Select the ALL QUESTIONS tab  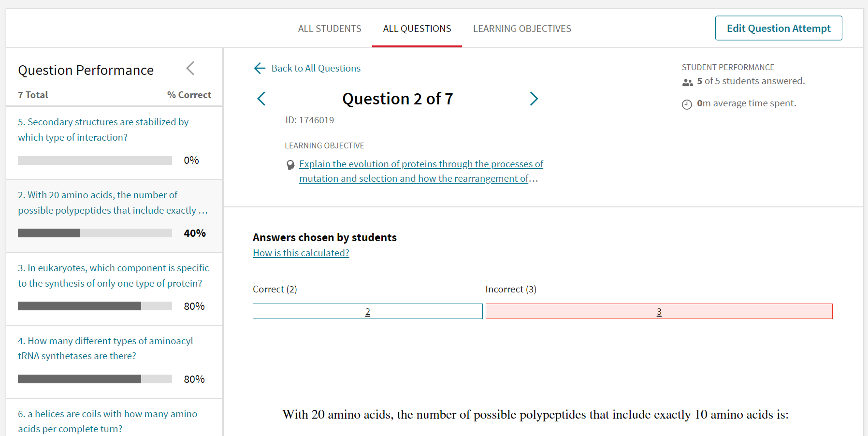(x=417, y=29)
